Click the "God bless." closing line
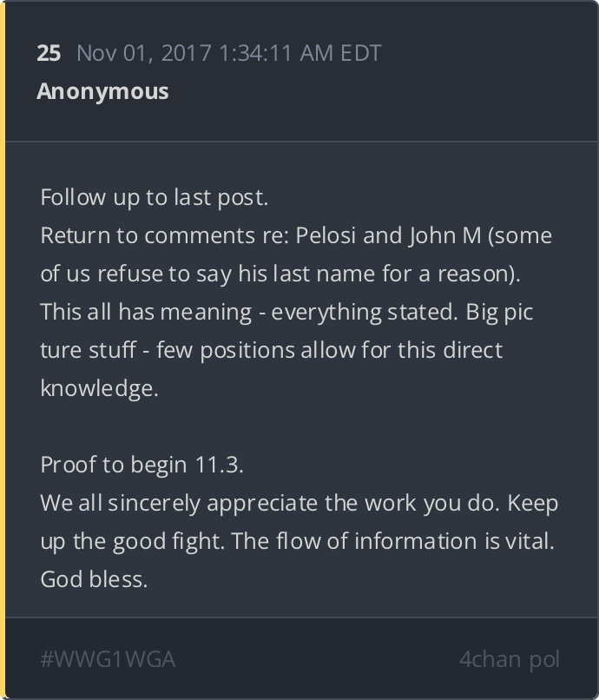This screenshot has width=599, height=700. (x=94, y=579)
